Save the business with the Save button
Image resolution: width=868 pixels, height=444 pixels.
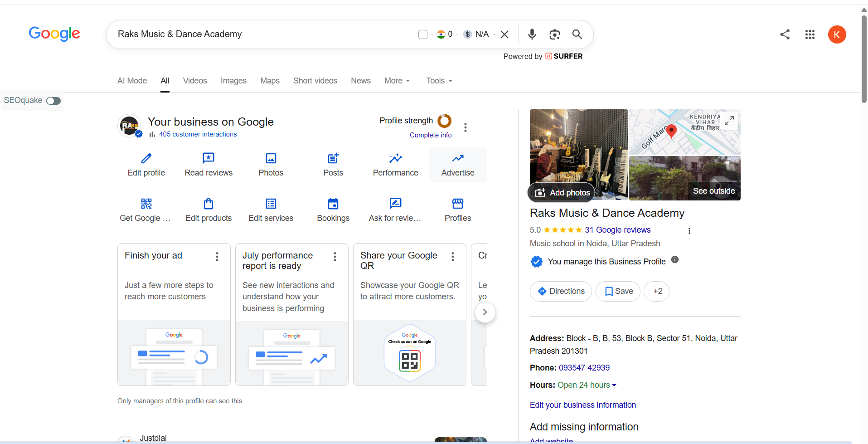tap(618, 291)
